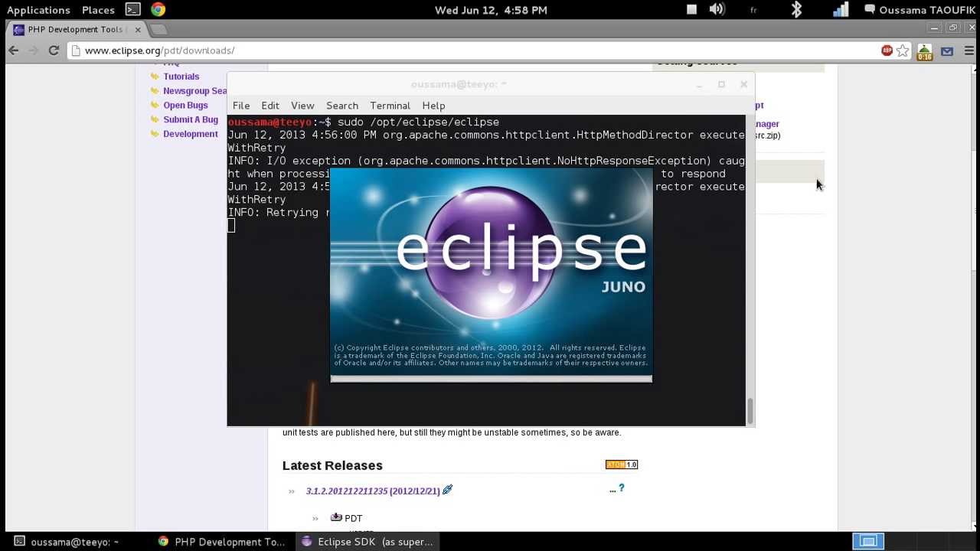Launch Chrome from the top panel icon
Screen dimensions: 980x551
pyautogui.click(x=158, y=10)
